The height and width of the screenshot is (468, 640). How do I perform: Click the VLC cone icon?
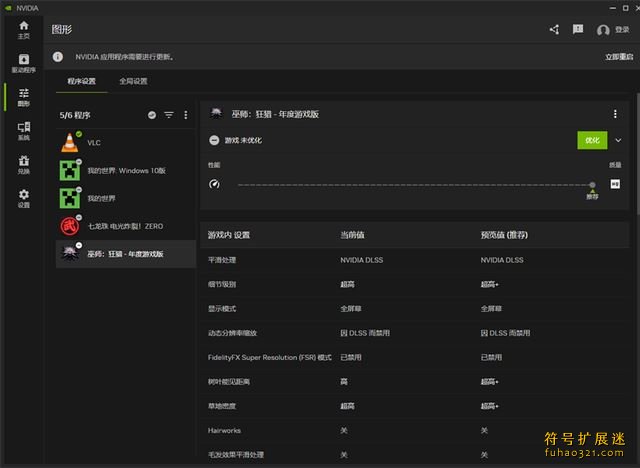(70, 143)
